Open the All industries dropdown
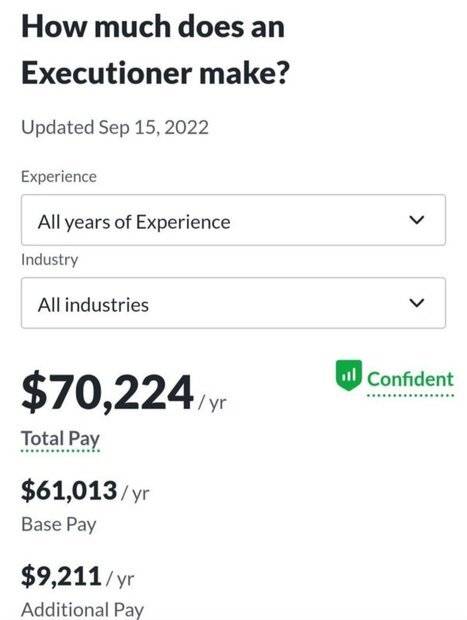The height and width of the screenshot is (620, 467). click(233, 303)
